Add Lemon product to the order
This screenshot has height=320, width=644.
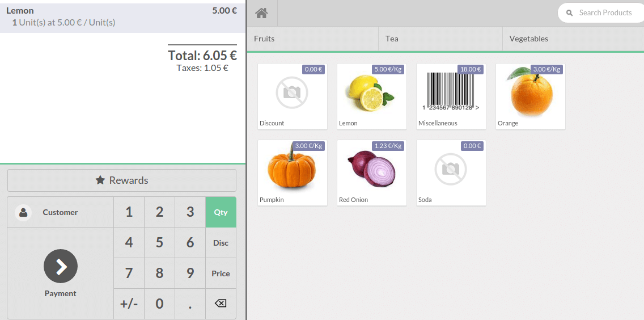(x=371, y=96)
